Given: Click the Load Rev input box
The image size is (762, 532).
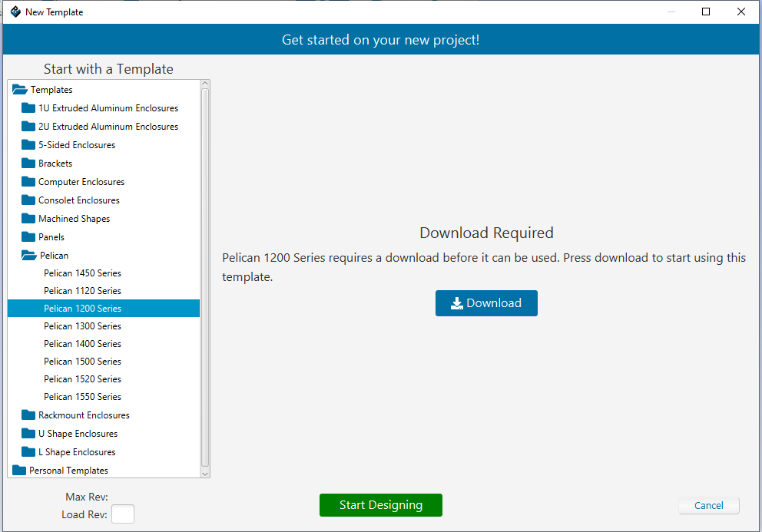Looking at the screenshot, I should [123, 514].
